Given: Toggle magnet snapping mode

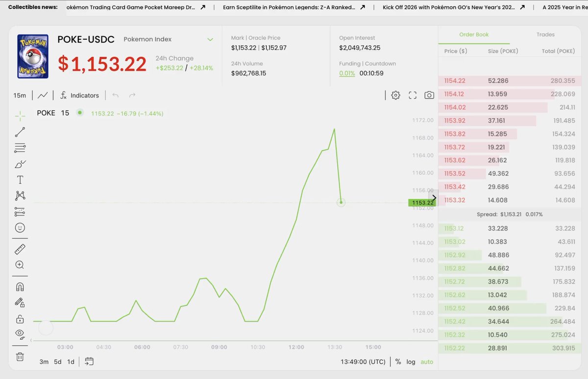Looking at the screenshot, I should point(20,287).
